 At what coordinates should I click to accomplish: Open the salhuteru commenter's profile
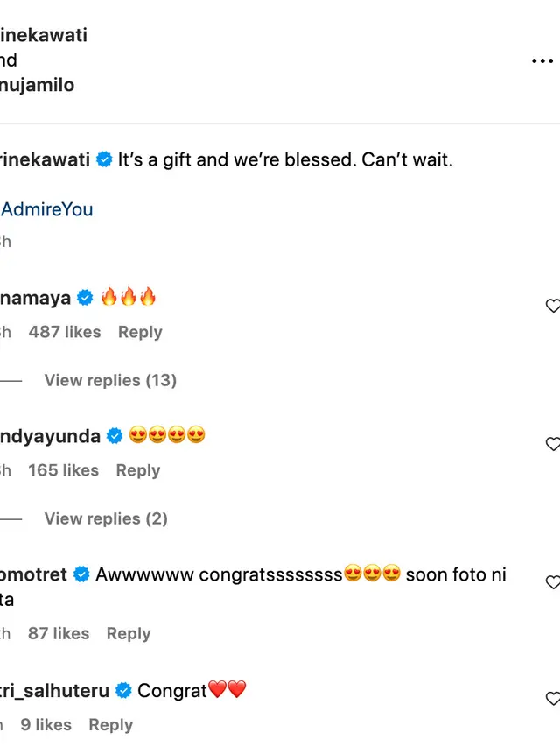[x=55, y=691]
